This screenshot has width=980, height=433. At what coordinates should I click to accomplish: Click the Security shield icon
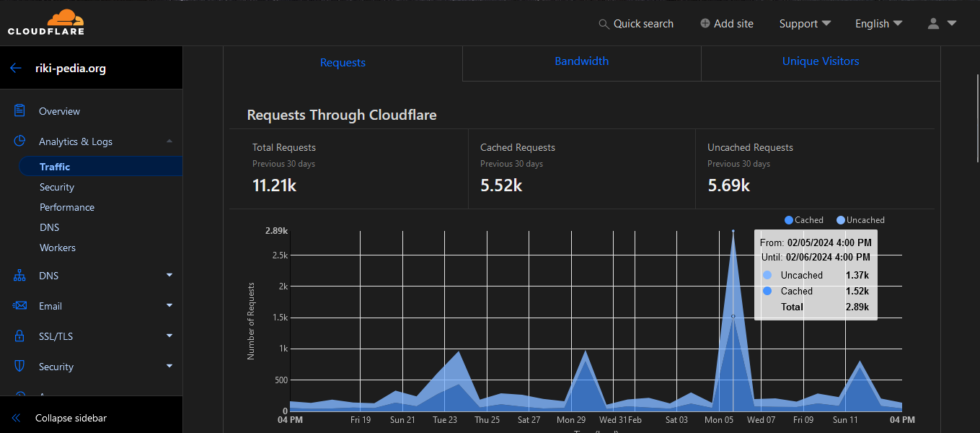(x=20, y=367)
